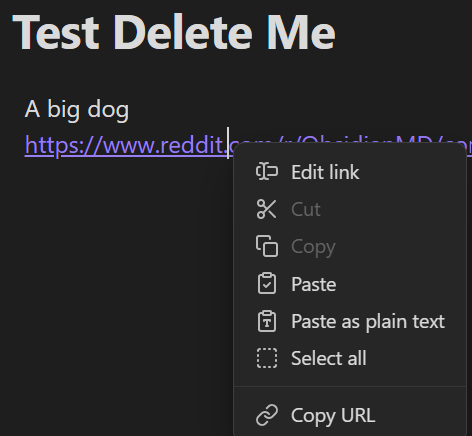Click the empty editor area below the link
The height and width of the screenshot is (436, 472).
pos(117,283)
